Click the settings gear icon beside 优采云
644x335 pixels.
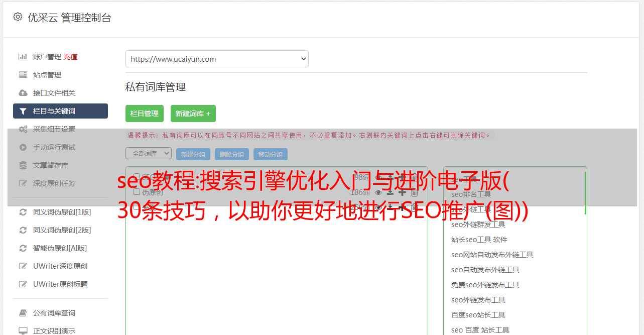(18, 17)
